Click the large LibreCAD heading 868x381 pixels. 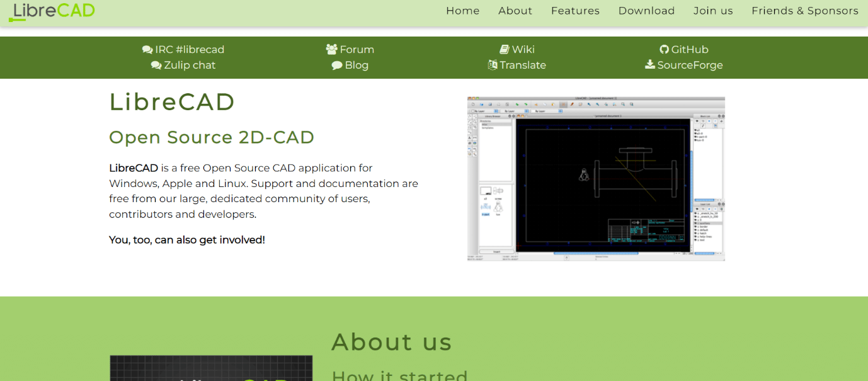point(172,101)
